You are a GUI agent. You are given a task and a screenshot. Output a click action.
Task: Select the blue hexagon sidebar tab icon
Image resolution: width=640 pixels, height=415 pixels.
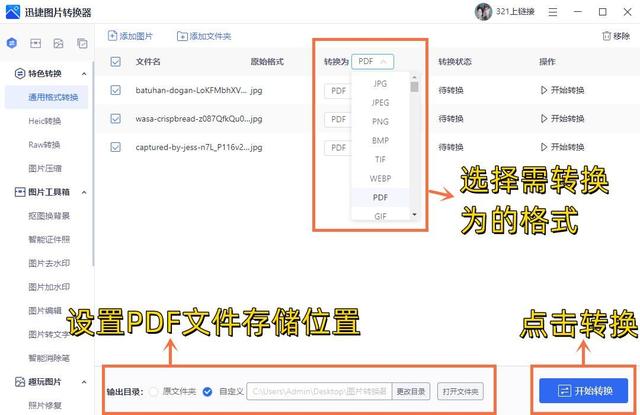point(12,43)
